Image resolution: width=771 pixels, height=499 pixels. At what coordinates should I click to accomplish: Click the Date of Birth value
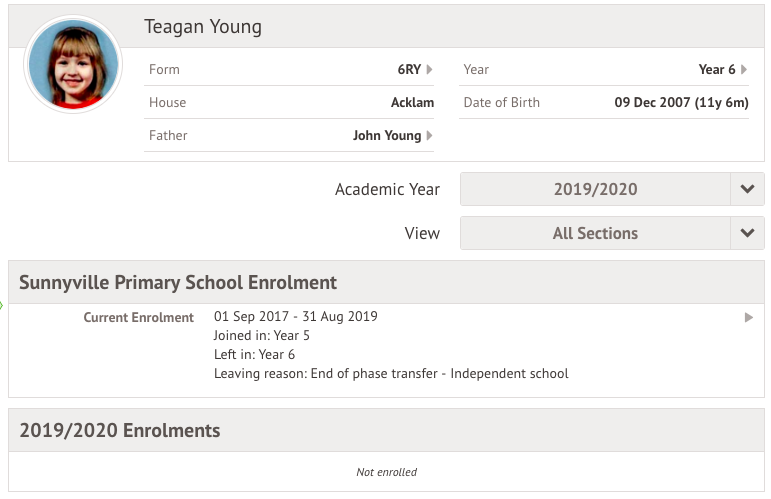point(682,102)
